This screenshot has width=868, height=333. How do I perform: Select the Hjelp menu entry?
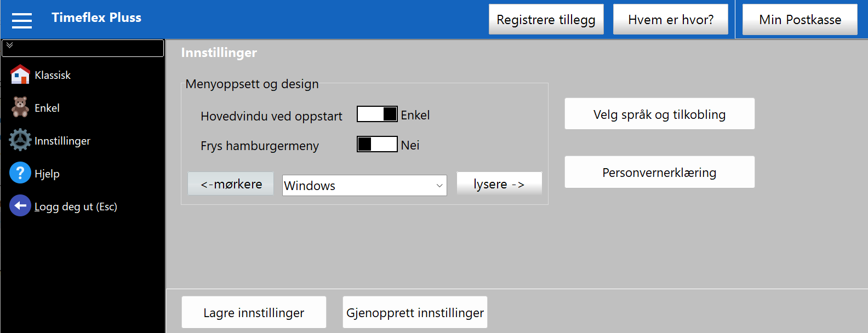coord(47,174)
